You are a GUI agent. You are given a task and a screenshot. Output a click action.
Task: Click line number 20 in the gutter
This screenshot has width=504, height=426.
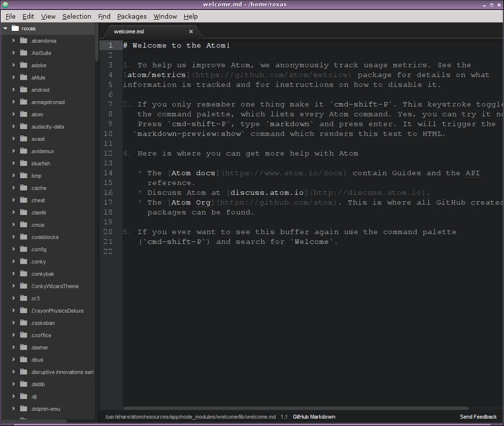point(109,232)
